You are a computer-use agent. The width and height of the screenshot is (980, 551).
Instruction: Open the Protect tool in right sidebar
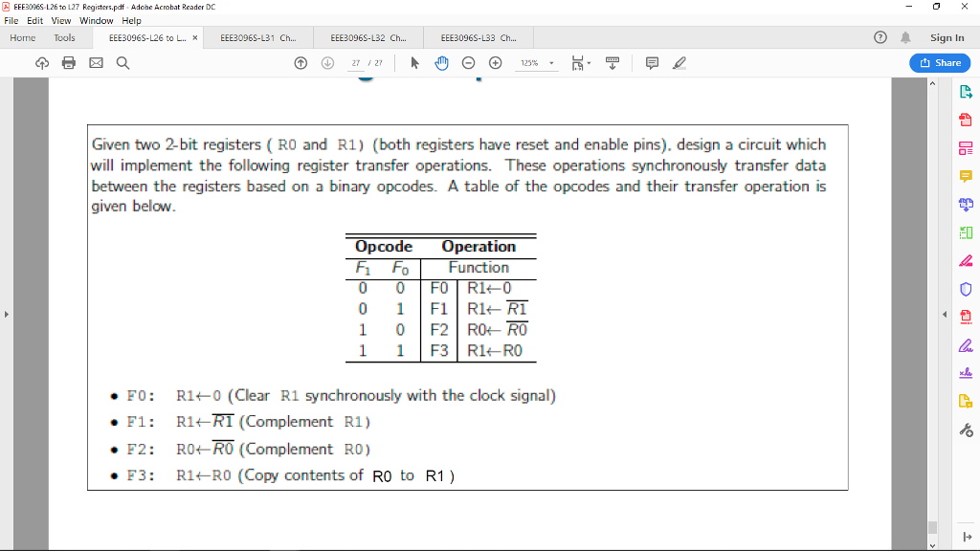click(967, 289)
